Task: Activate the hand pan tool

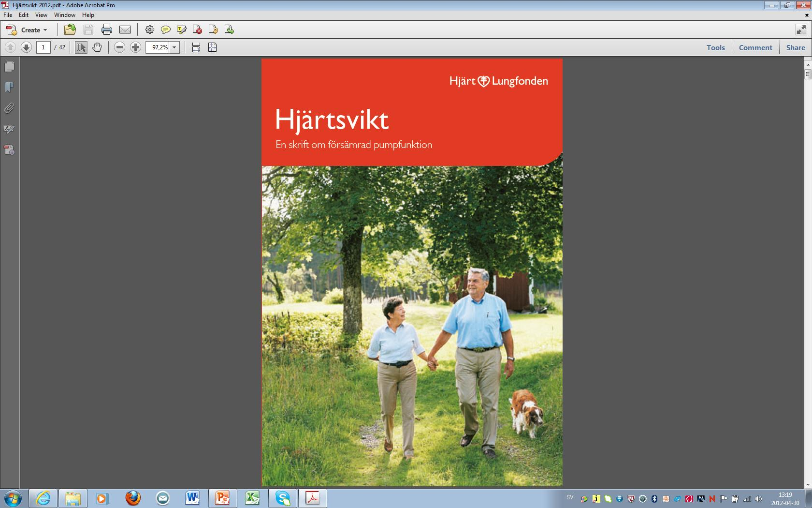Action: pyautogui.click(x=97, y=47)
